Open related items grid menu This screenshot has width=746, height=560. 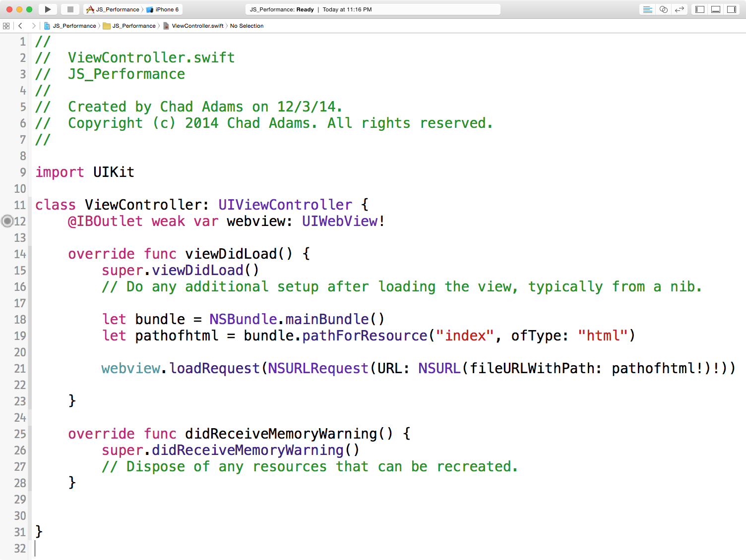pyautogui.click(x=6, y=26)
